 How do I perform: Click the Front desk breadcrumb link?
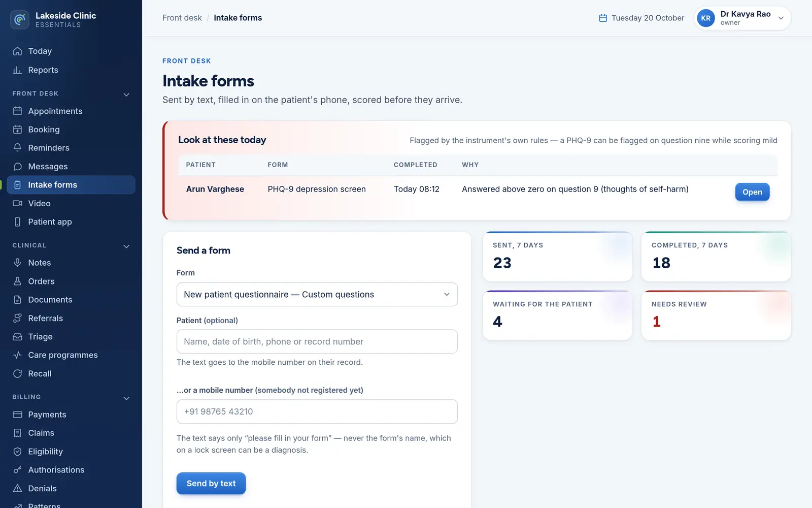pyautogui.click(x=182, y=18)
